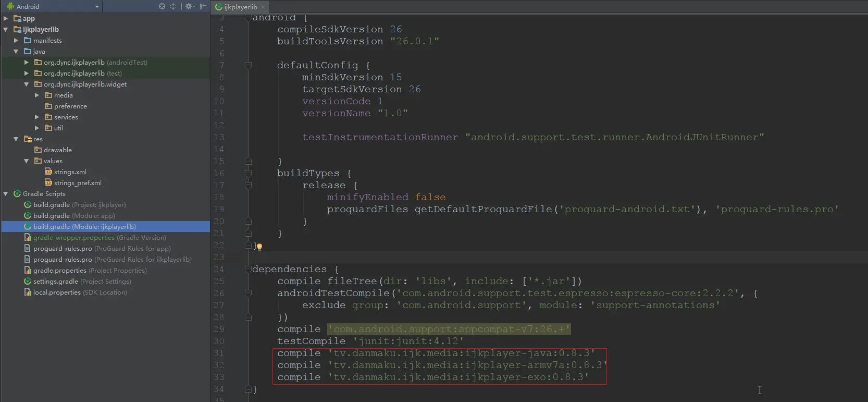This screenshot has height=402, width=868.
Task: Expand the media package arrow
Action: (x=37, y=95)
